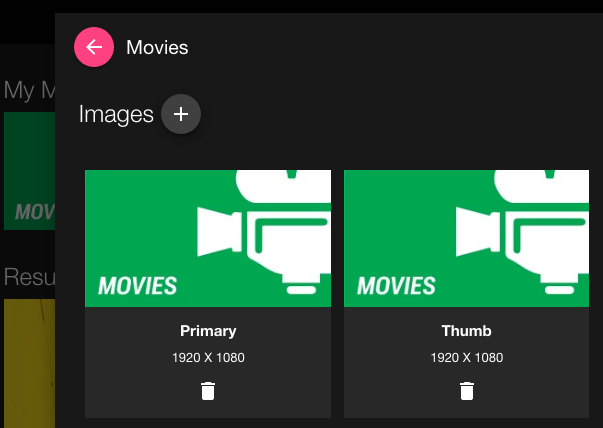The height and width of the screenshot is (428, 603).
Task: Click the 1920 X 1080 text under Primary
Action: (x=208, y=358)
